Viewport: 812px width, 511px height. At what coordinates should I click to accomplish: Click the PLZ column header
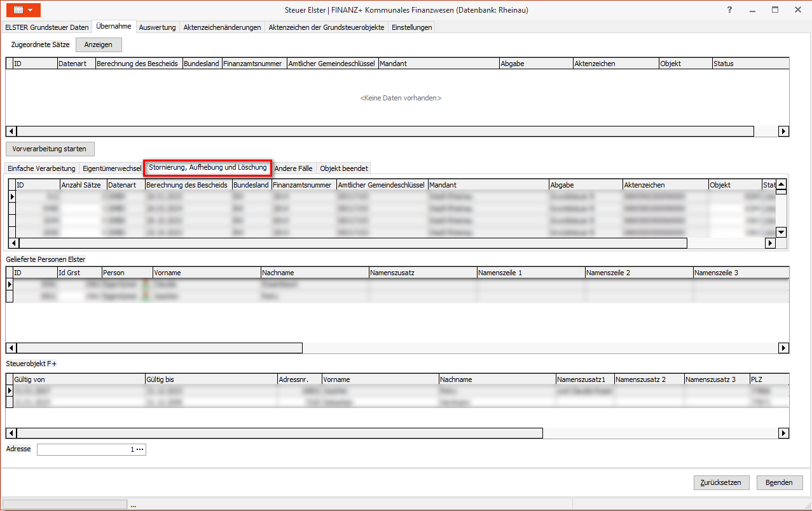coord(769,379)
